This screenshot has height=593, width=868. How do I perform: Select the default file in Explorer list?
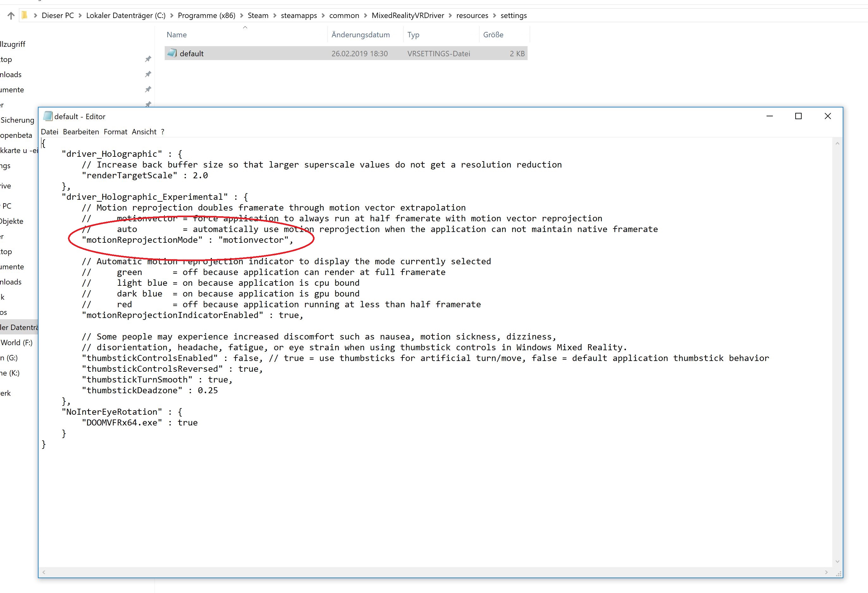tap(346, 53)
